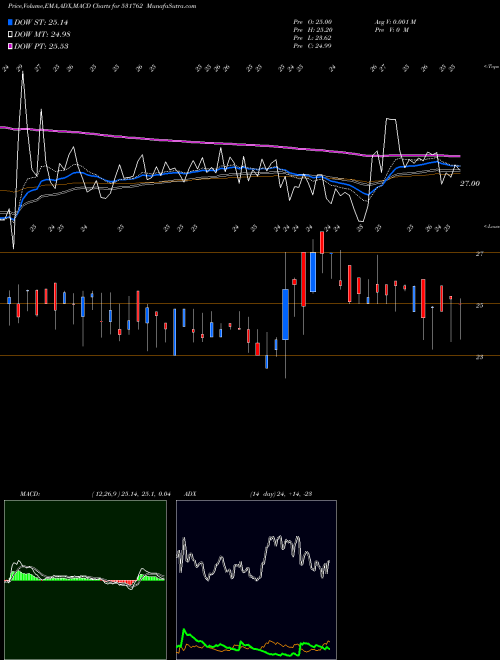Screen dimensions: 500x660
Task: Select the 'DOW ST: 25.14' legend label
Action: (41, 22)
